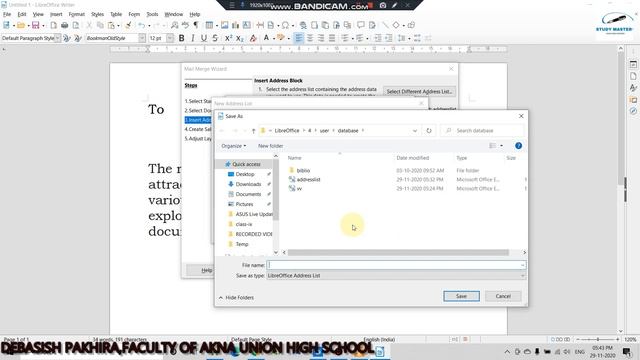Click the clear direct formatting icon
This screenshot has height=360, width=640.
253,38
